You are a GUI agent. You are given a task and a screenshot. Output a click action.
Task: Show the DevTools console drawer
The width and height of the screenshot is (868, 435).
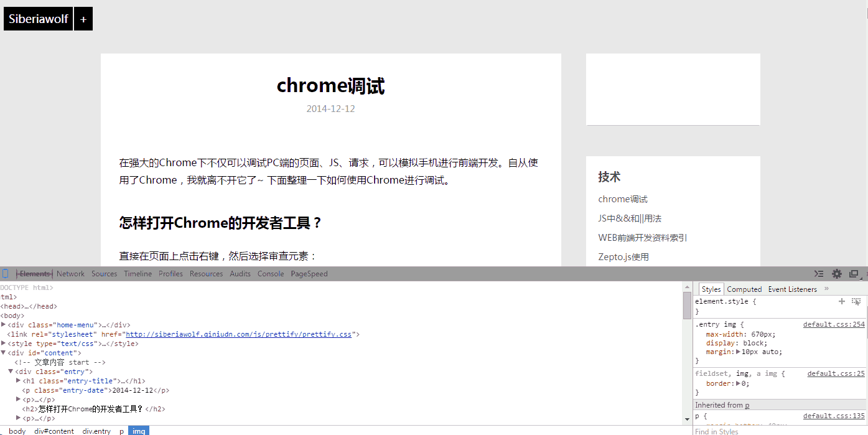[819, 274]
